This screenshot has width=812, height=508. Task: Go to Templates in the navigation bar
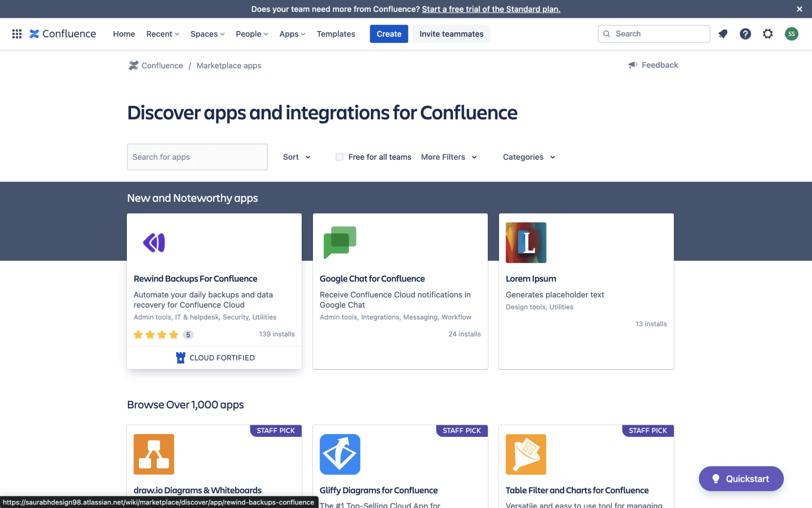336,34
